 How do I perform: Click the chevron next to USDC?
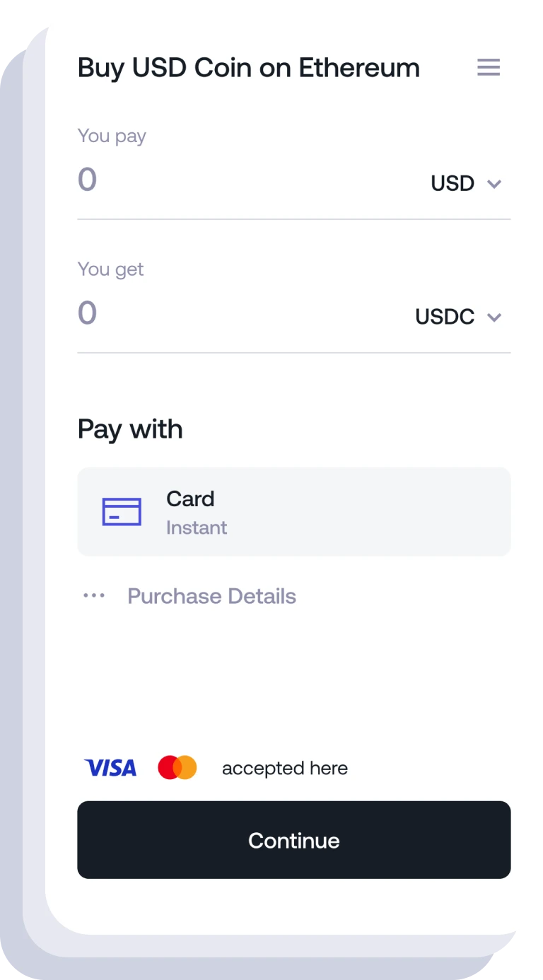click(494, 317)
